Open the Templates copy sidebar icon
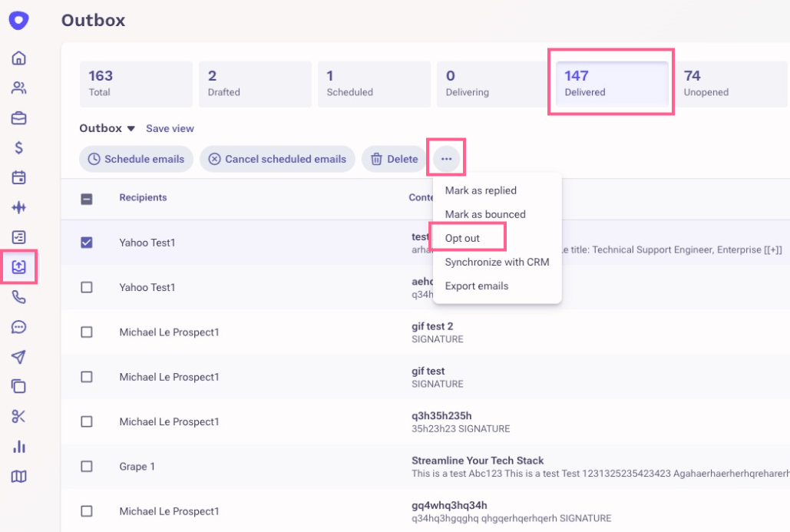This screenshot has height=532, width=790. click(18, 386)
